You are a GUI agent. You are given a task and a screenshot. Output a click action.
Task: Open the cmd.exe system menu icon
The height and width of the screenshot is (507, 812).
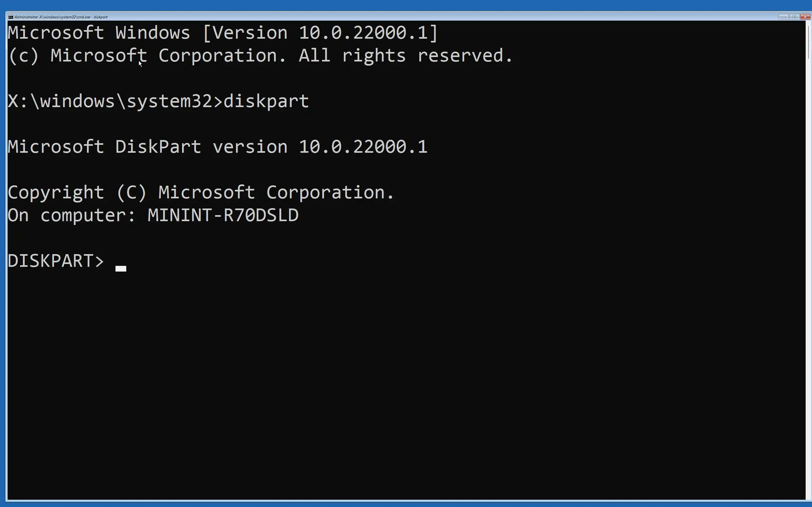11,17
